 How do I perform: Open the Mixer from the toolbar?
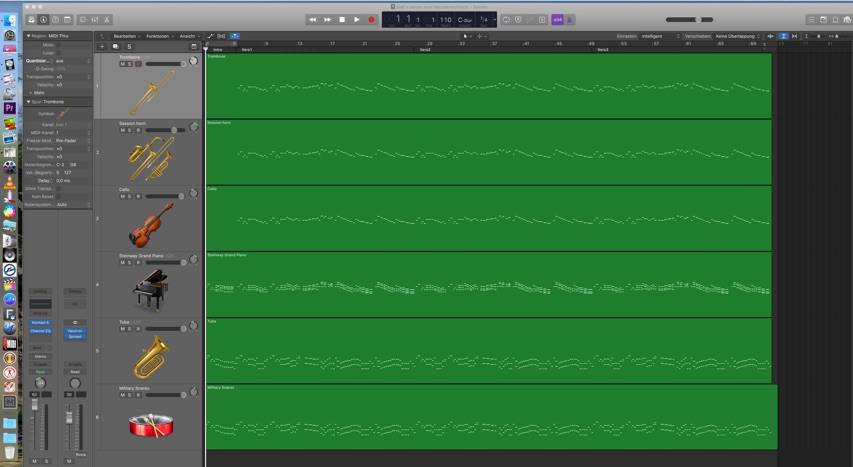pos(95,20)
